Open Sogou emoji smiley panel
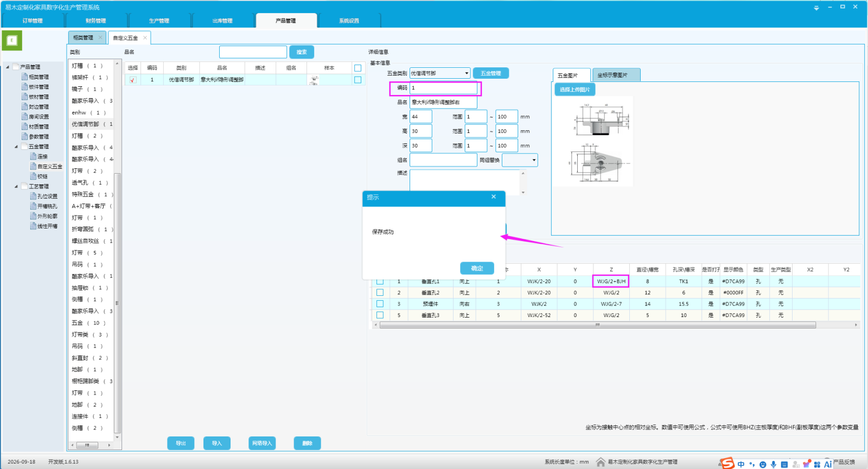Screen dimensions: 868x469 click(763, 464)
